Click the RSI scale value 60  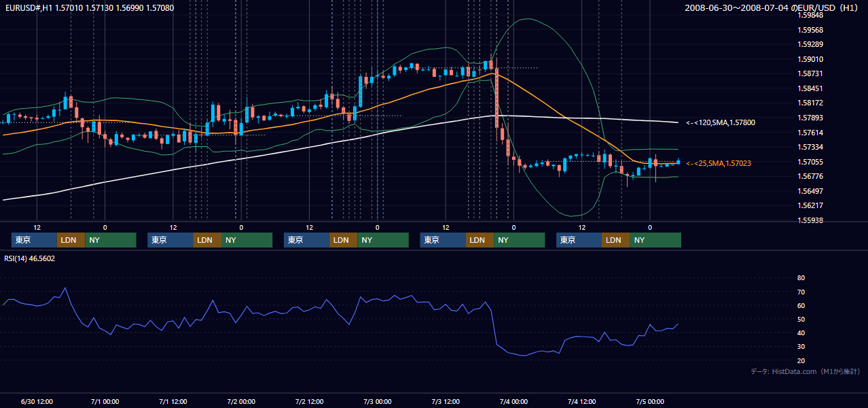click(x=801, y=305)
